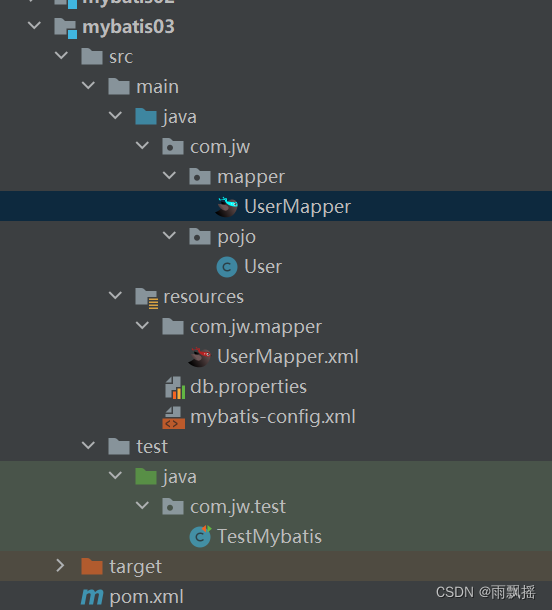
Task: Click the blue java source root icon under main
Action: [145, 116]
